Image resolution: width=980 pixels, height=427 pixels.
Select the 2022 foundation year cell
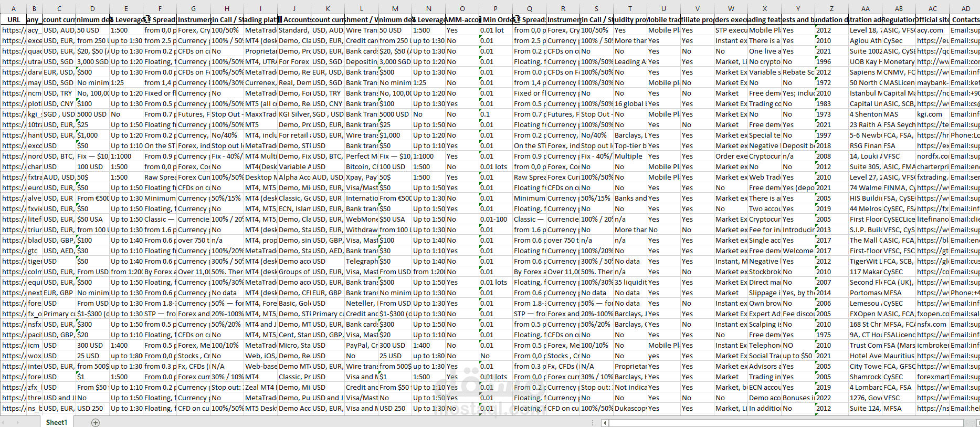pyautogui.click(x=831, y=398)
